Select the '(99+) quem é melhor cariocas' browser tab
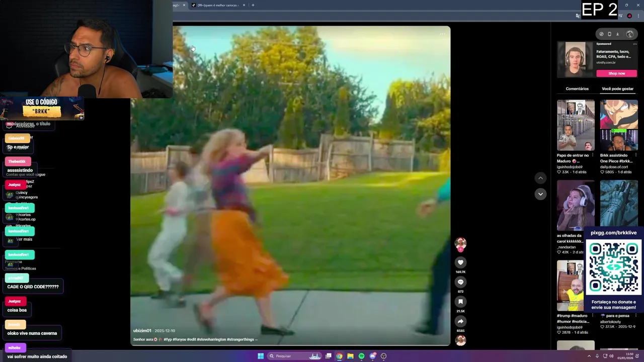This screenshot has width=644, height=362. pyautogui.click(x=217, y=5)
